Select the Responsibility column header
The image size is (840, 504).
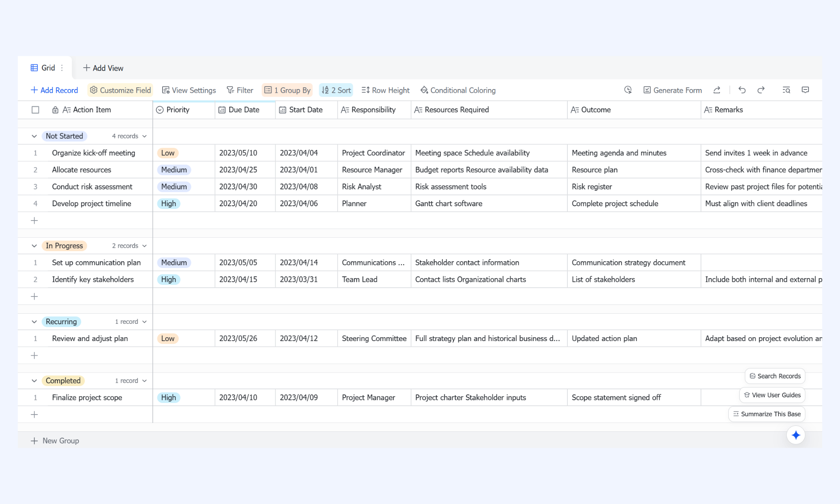[374, 110]
